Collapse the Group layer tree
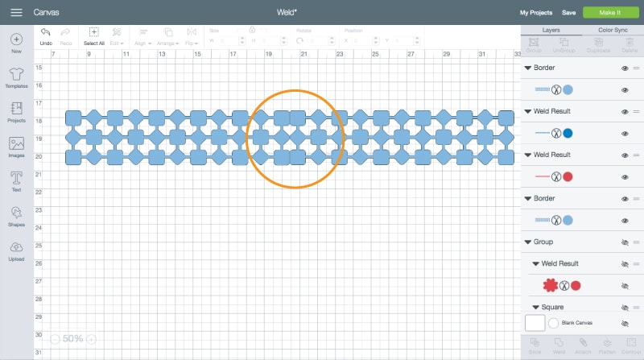644x360 pixels. tap(527, 242)
